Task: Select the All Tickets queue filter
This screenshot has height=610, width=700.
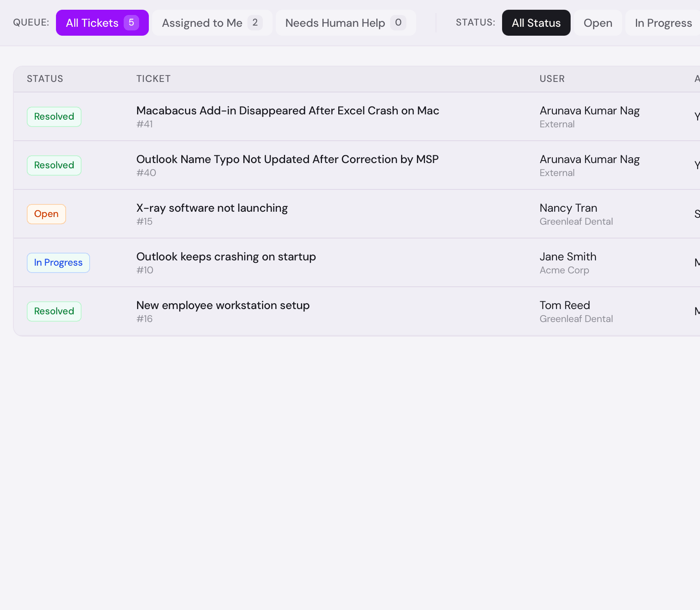Action: click(102, 23)
